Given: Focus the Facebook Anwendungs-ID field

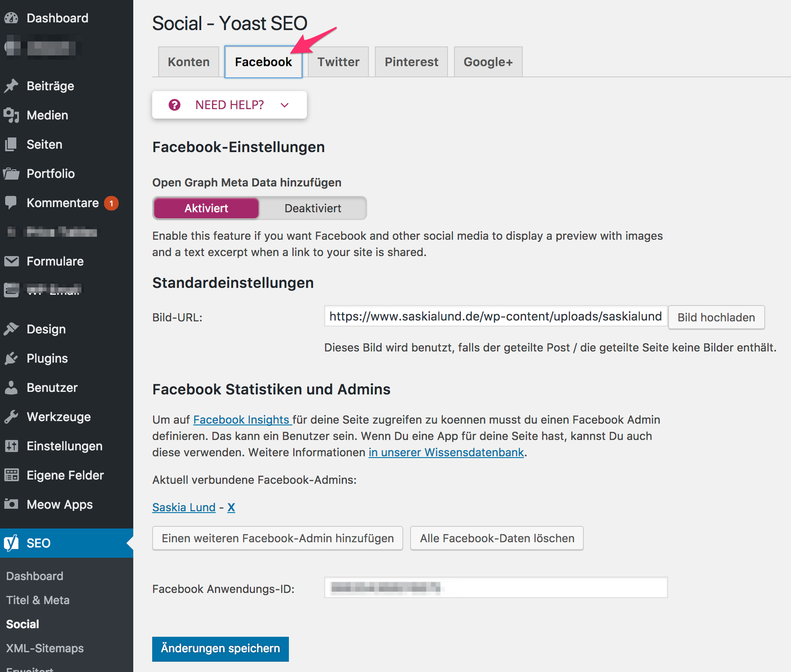Looking at the screenshot, I should [x=496, y=587].
